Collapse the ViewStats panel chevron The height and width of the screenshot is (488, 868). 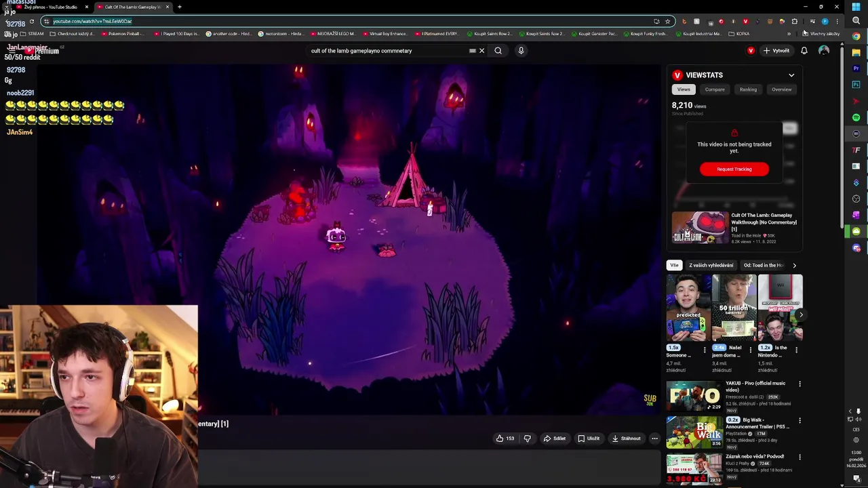point(791,75)
